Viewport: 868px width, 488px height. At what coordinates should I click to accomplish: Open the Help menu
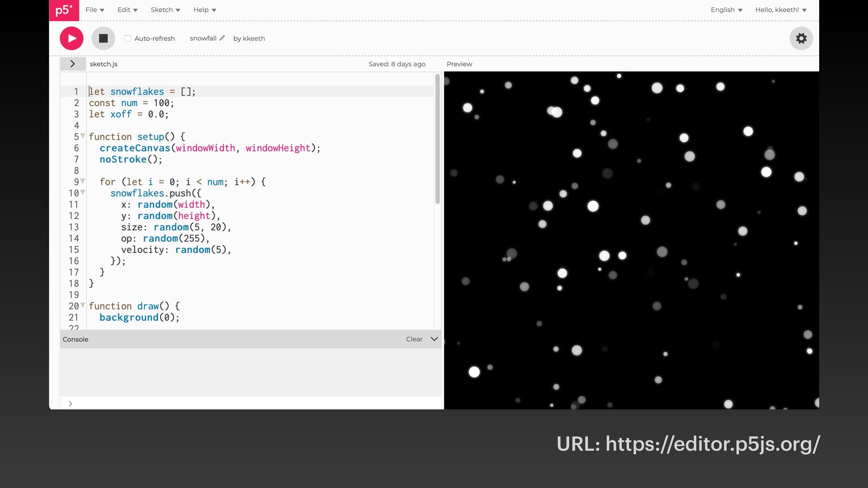[205, 10]
